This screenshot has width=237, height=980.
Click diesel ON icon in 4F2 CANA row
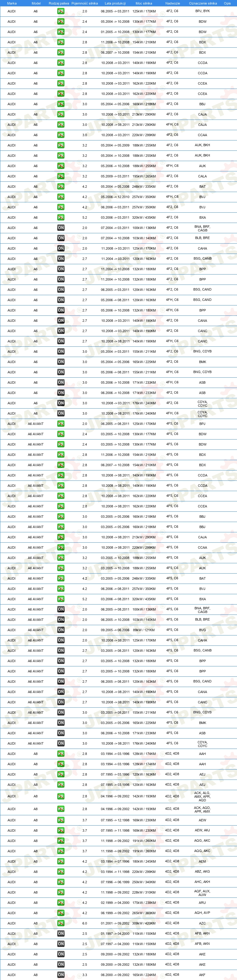pos(61,321)
